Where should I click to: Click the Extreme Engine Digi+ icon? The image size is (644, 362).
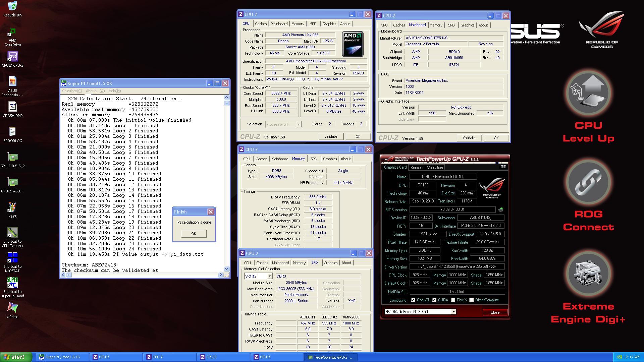[589, 274]
